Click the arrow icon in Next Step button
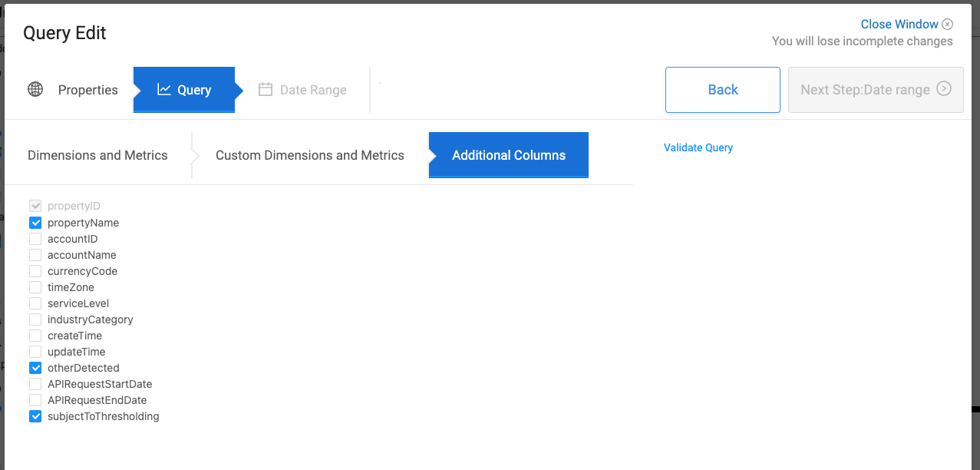 click(945, 89)
